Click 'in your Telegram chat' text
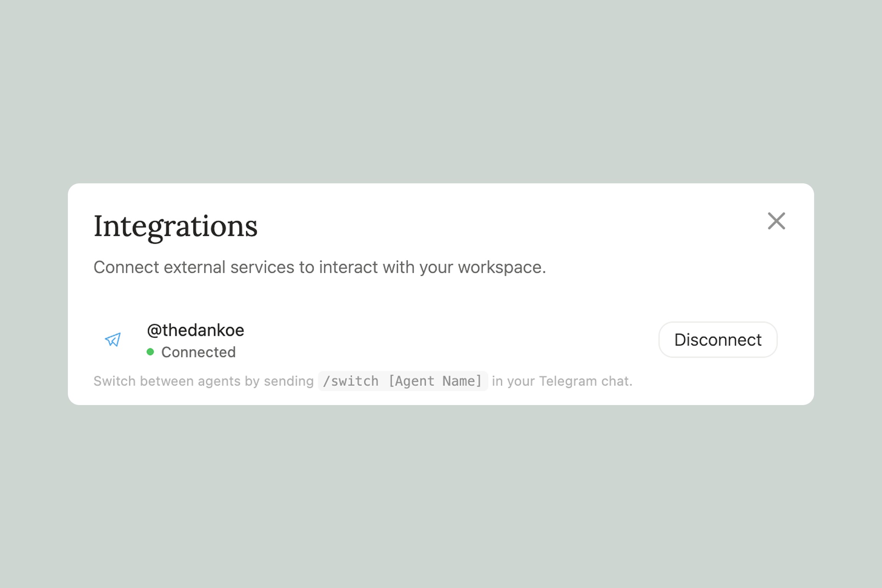The image size is (882, 588). click(562, 381)
